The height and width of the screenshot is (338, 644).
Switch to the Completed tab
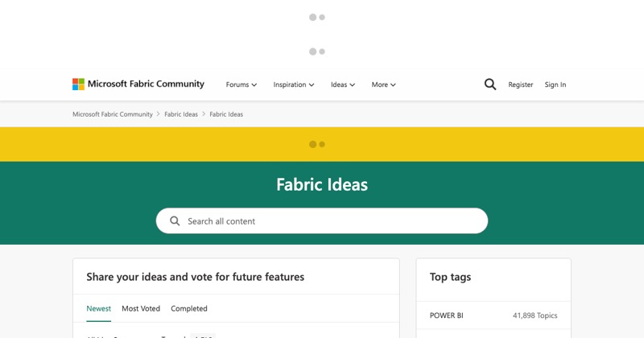(x=189, y=308)
